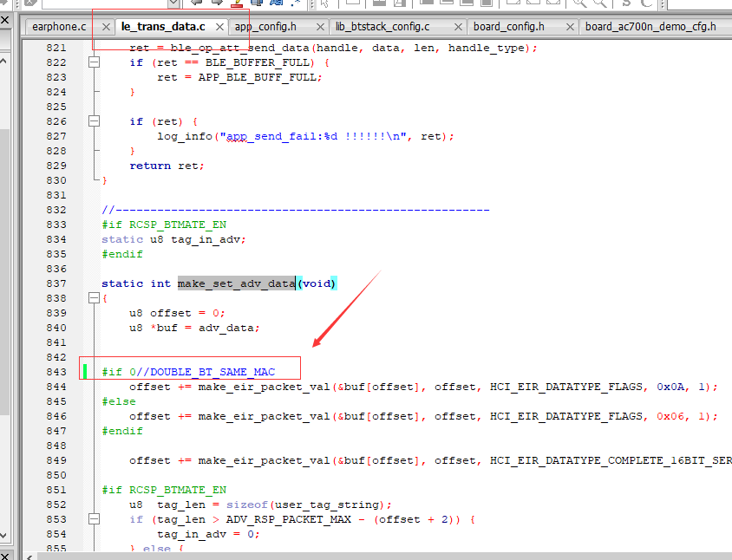Click 0x06 value on line 846

(x=670, y=416)
